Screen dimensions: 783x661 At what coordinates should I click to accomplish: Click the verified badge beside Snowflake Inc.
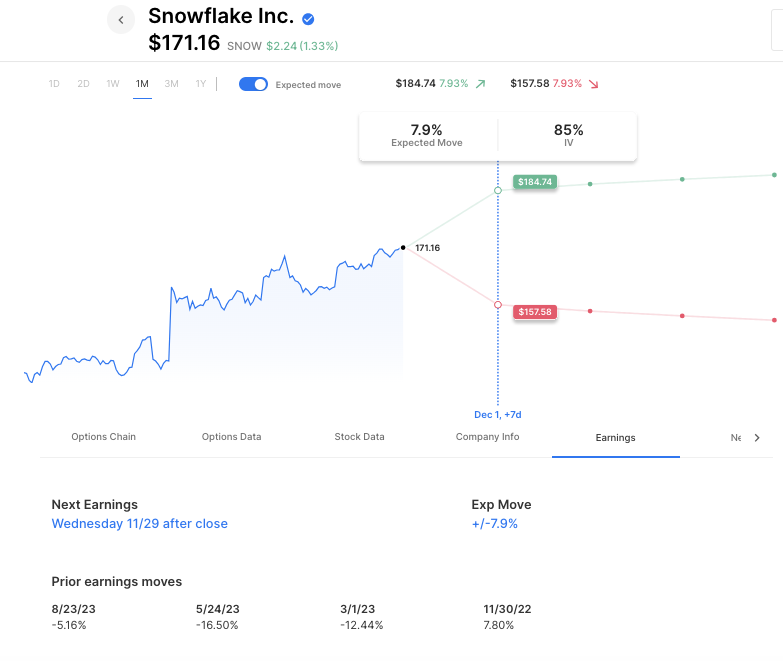pyautogui.click(x=309, y=19)
